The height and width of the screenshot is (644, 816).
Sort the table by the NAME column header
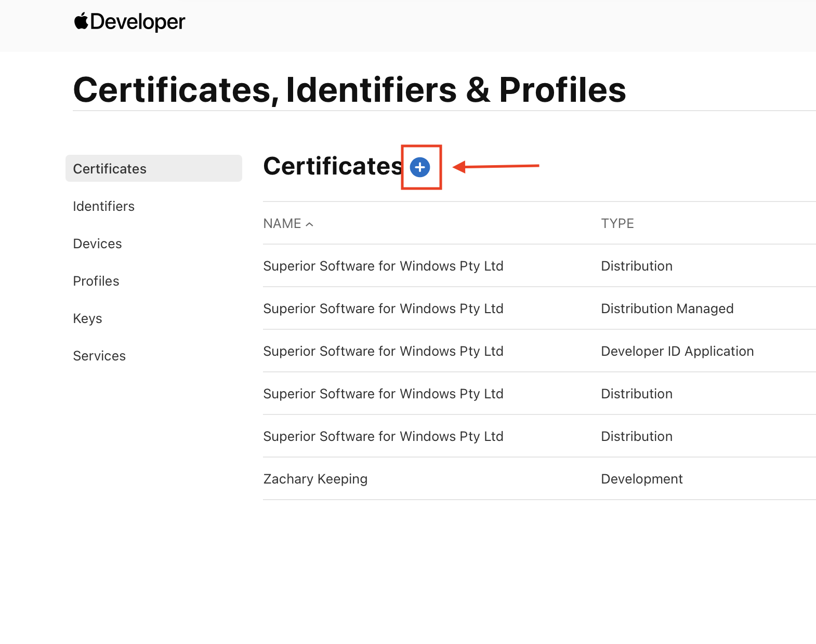tap(282, 224)
